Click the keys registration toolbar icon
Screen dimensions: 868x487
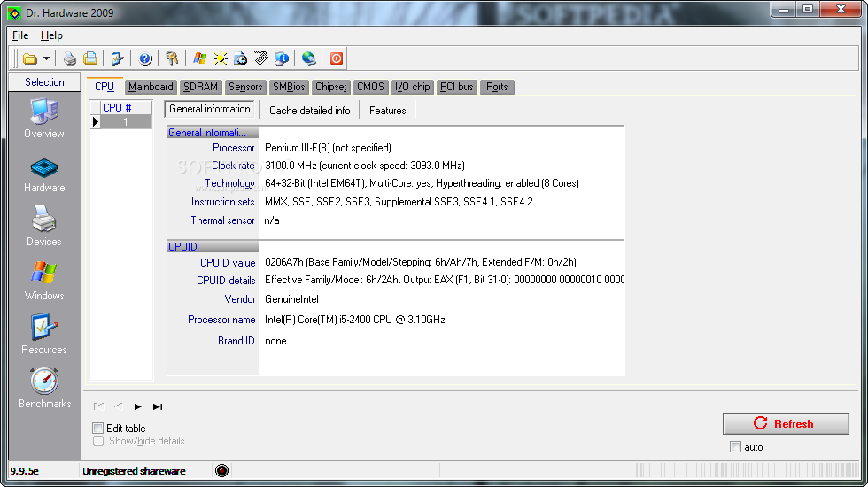tap(172, 58)
